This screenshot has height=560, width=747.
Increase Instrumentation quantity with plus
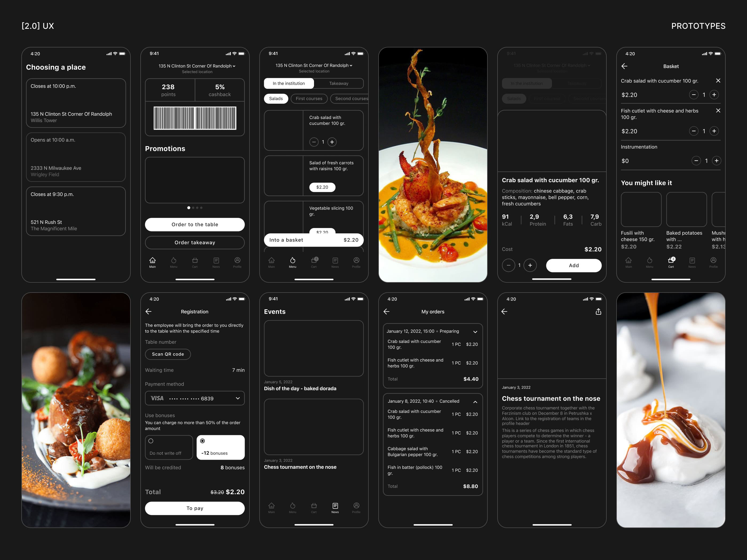pos(716,161)
